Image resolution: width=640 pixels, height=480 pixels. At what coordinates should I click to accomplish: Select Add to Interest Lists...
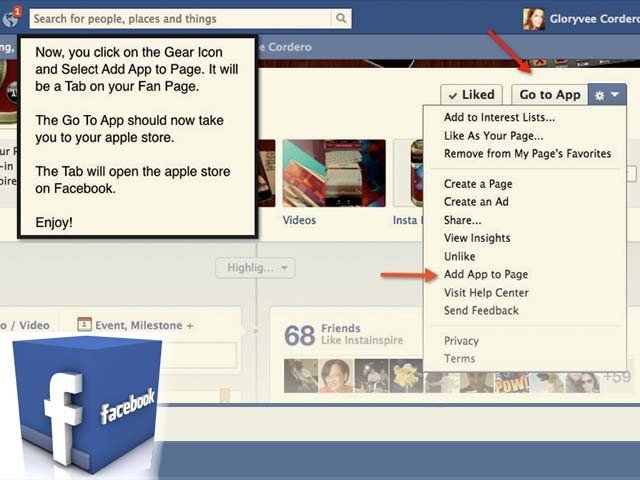[x=499, y=118]
